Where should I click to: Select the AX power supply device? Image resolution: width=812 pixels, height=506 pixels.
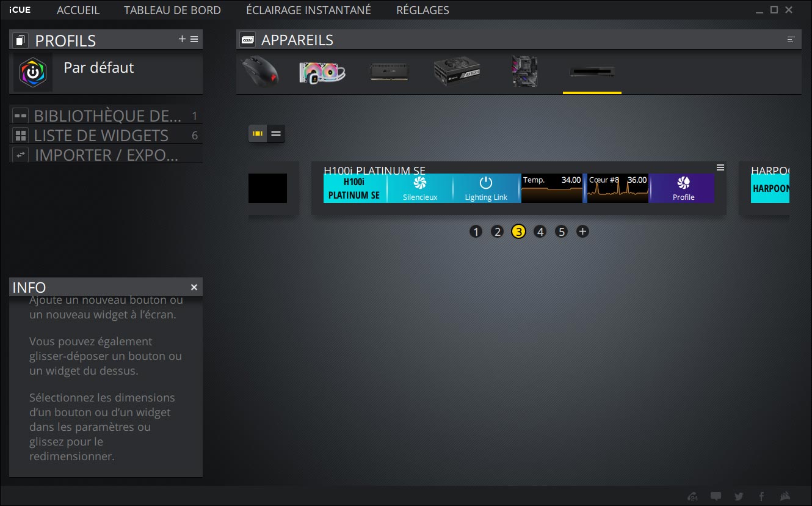pyautogui.click(x=457, y=72)
